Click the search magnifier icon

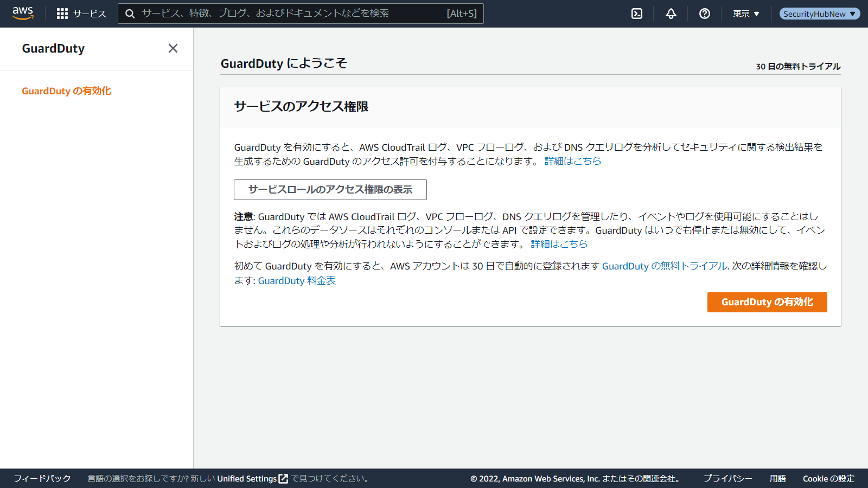pyautogui.click(x=130, y=14)
